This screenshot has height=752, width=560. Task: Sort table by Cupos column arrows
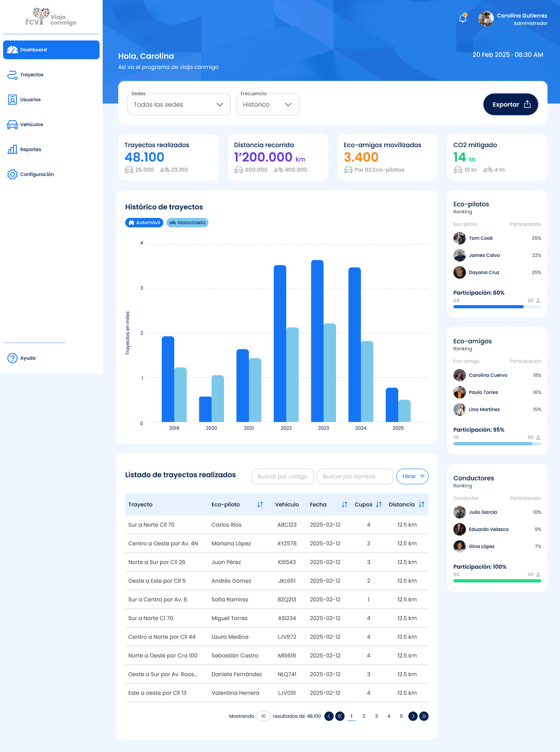click(x=379, y=504)
